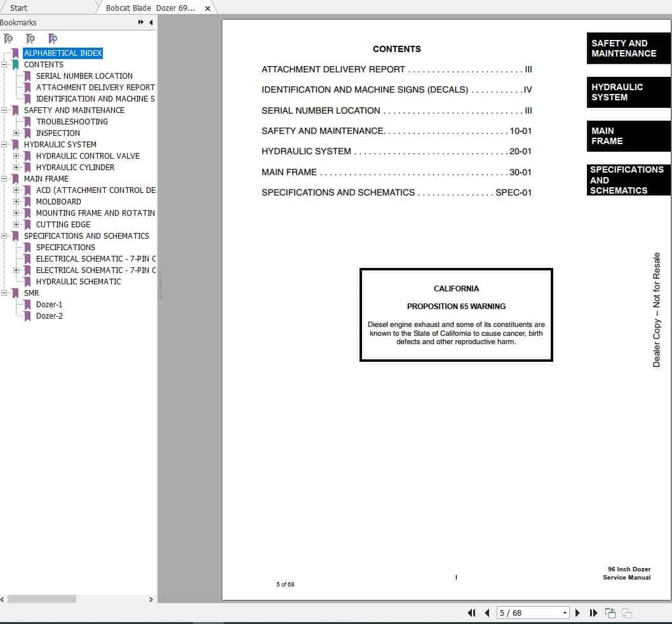Go to the previous page

[487, 613]
